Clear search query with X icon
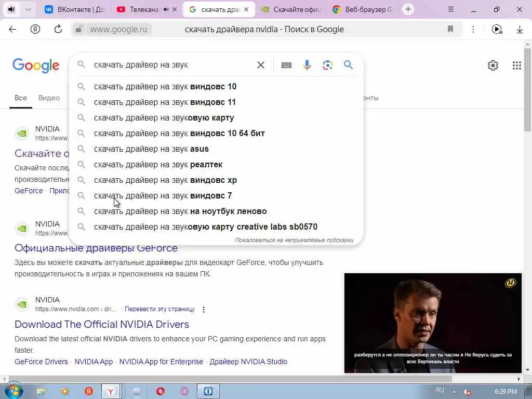The height and width of the screenshot is (399, 532). click(261, 65)
